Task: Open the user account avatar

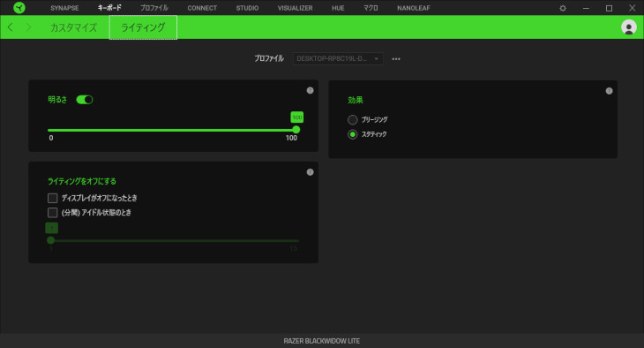Action: (x=628, y=27)
